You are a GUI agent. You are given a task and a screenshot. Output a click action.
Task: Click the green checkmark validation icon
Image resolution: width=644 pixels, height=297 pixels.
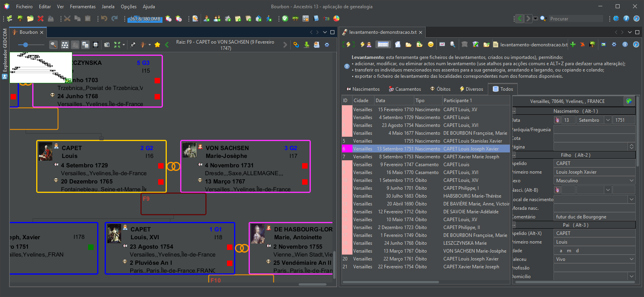285,18
